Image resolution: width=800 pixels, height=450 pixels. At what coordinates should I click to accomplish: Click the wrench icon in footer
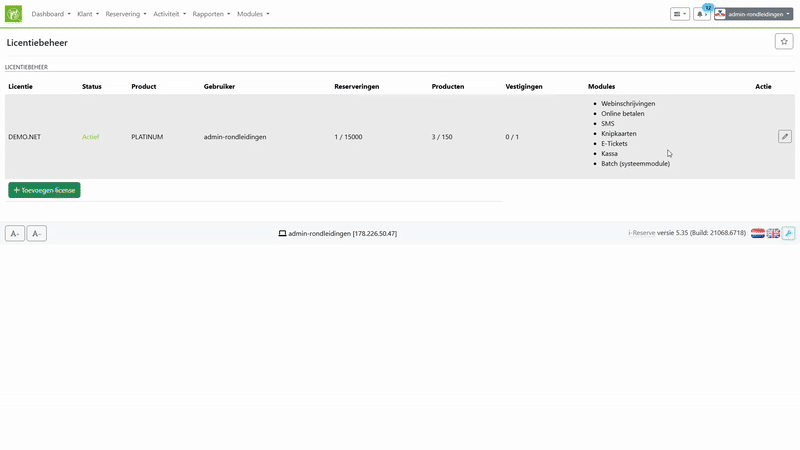pyautogui.click(x=788, y=233)
